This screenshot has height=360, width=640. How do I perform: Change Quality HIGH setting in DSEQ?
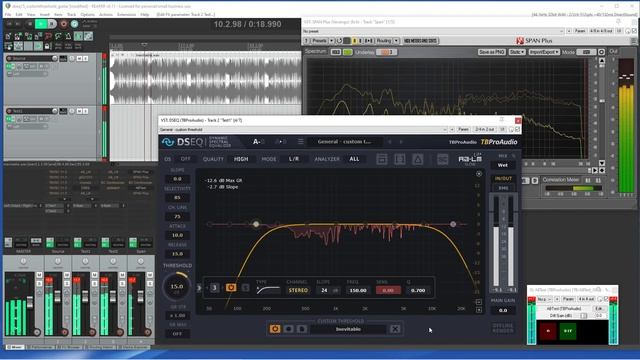coord(241,159)
